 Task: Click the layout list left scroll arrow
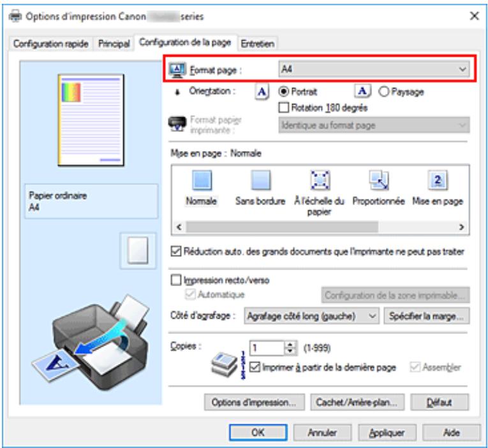coord(179,227)
